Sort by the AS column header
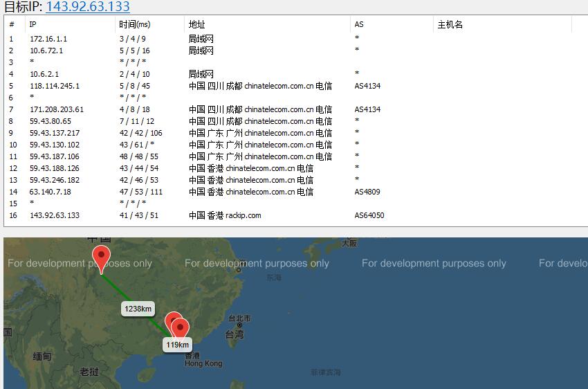The height and width of the screenshot is (389, 588). [x=392, y=24]
